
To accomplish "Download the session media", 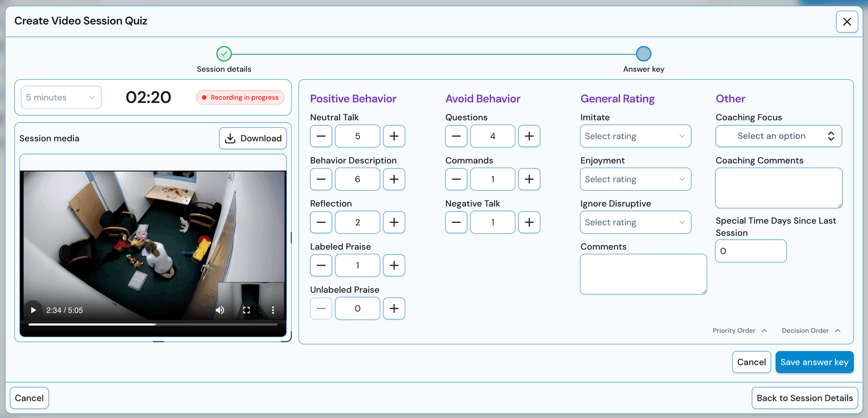I will [x=253, y=138].
